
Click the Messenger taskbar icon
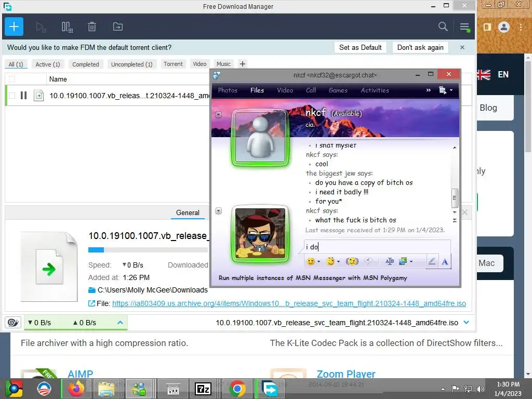(x=139, y=389)
